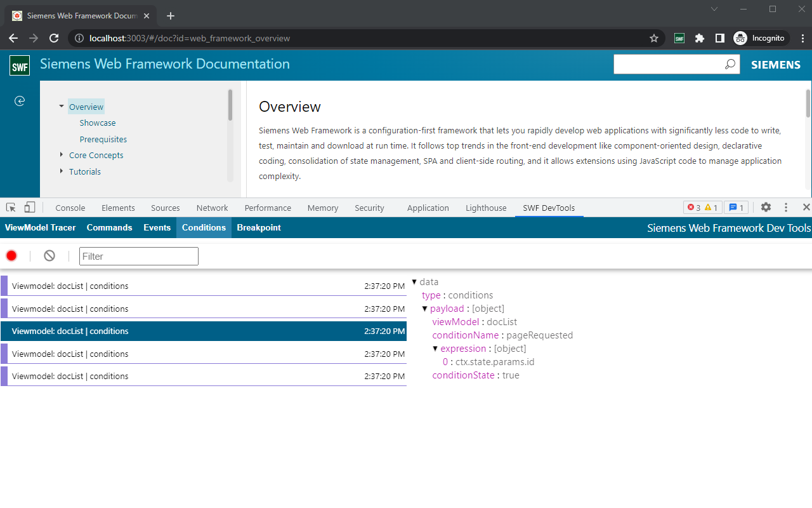This screenshot has height=508, width=812.
Task: Open the Application tab
Action: click(x=428, y=208)
